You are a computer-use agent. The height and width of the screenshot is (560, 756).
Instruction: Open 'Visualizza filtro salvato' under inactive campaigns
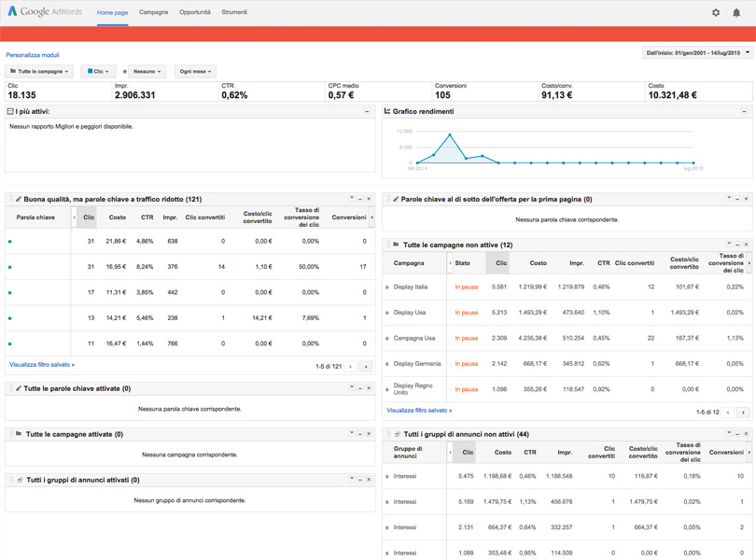[419, 410]
